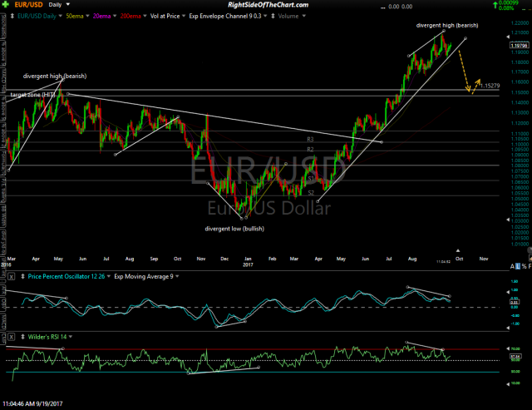Click the RSI value tag on right axis
This screenshot has height=410, width=532.
515,357
